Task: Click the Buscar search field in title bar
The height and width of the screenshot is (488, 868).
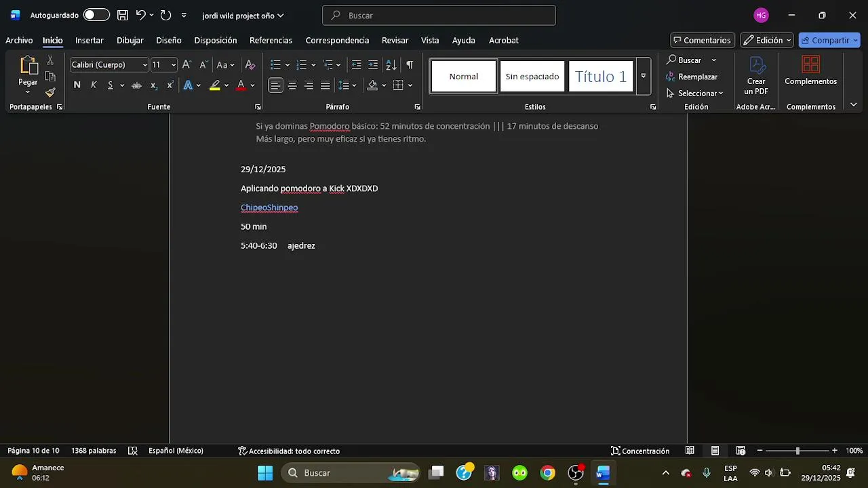Action: [439, 15]
